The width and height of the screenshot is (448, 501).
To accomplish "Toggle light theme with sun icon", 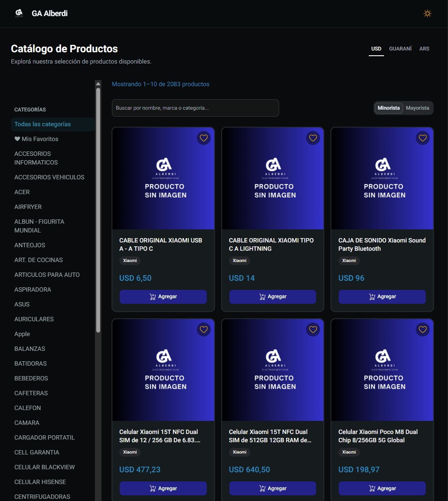I will 427,13.
